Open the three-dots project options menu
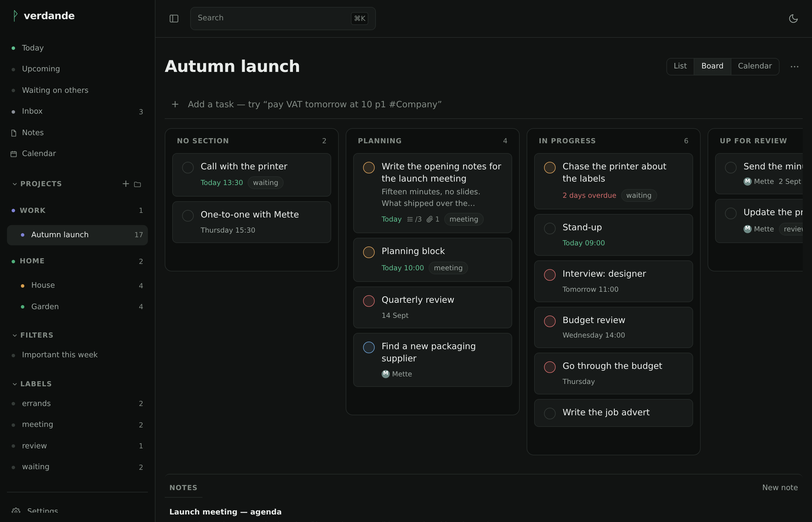The height and width of the screenshot is (522, 812). 794,66
